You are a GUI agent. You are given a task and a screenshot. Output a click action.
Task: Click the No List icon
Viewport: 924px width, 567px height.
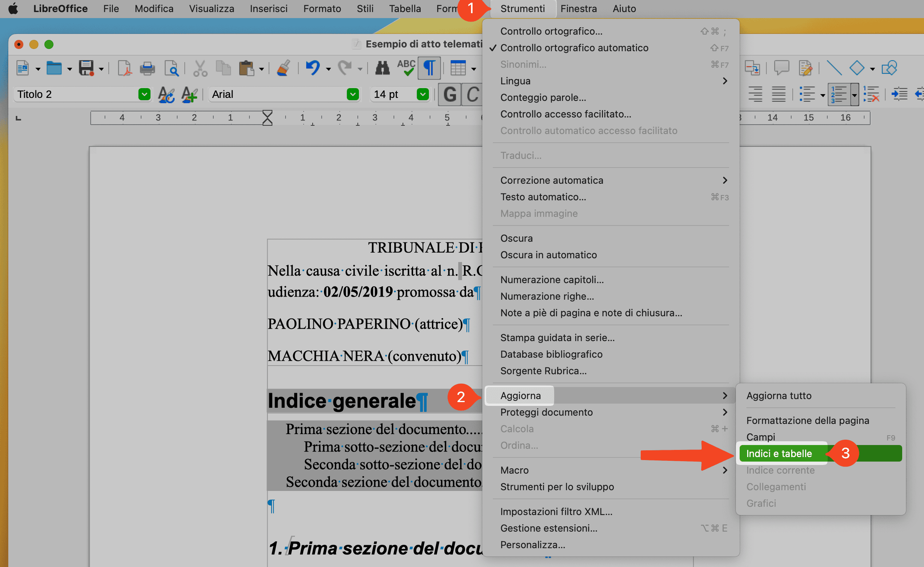(871, 94)
